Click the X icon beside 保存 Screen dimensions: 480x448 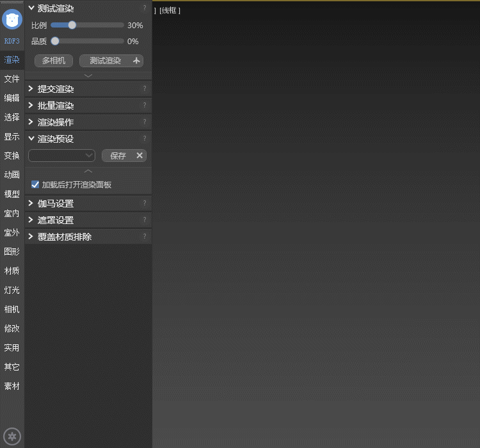click(x=140, y=156)
